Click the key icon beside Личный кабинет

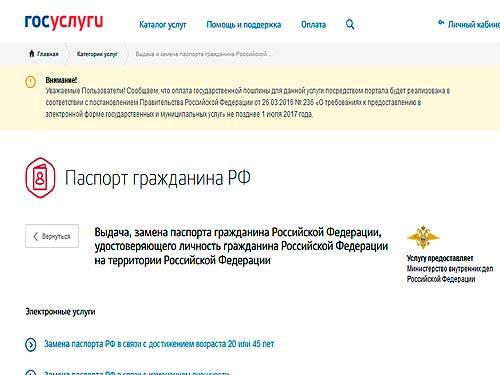click(441, 23)
